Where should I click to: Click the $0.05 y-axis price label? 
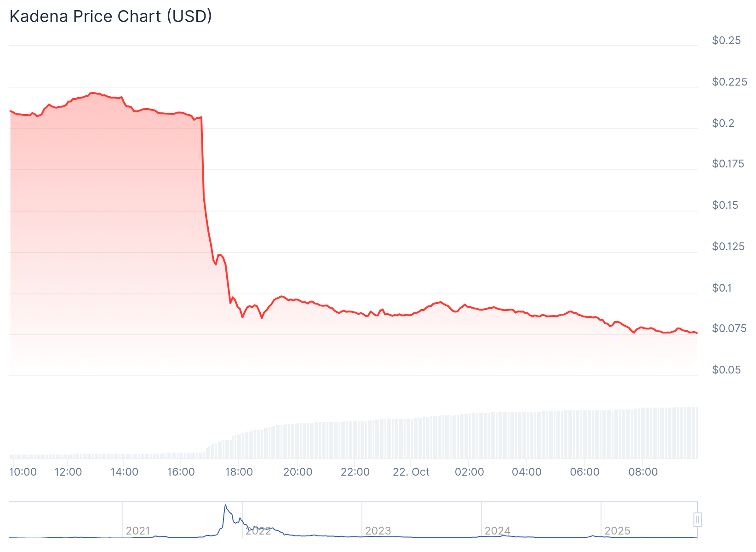click(x=726, y=370)
